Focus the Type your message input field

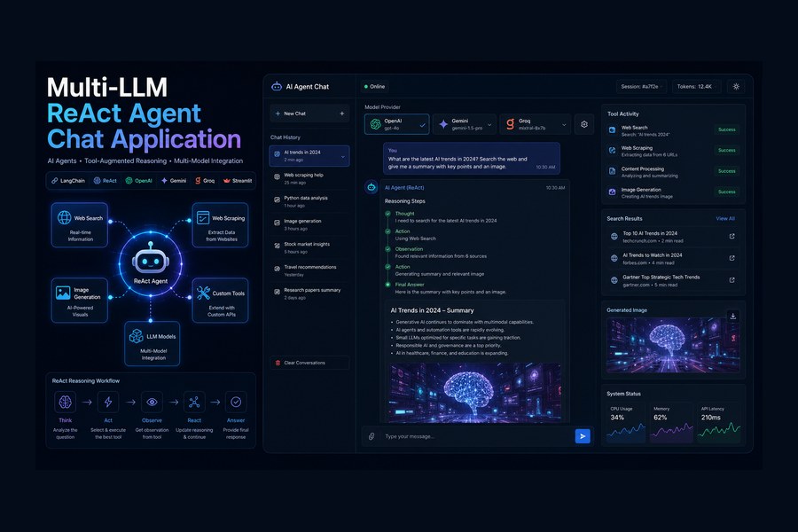476,436
